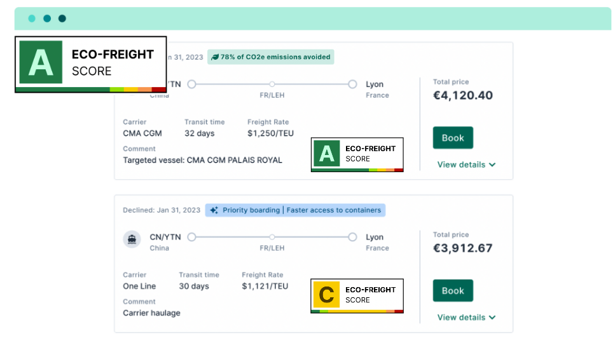Click the leaf icon in the CO2e emissions tag
This screenshot has width=615, height=364.
[x=215, y=57]
